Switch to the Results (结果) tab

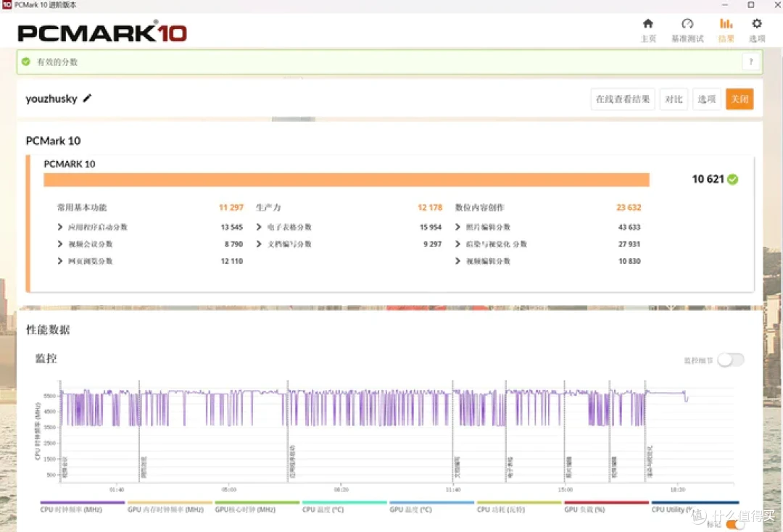[x=726, y=30]
